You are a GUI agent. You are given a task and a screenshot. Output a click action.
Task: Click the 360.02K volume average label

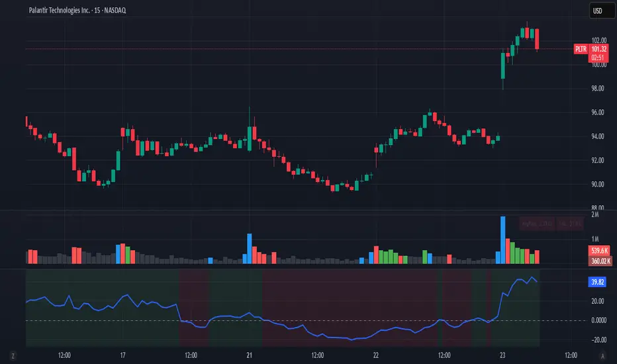[x=600, y=261]
